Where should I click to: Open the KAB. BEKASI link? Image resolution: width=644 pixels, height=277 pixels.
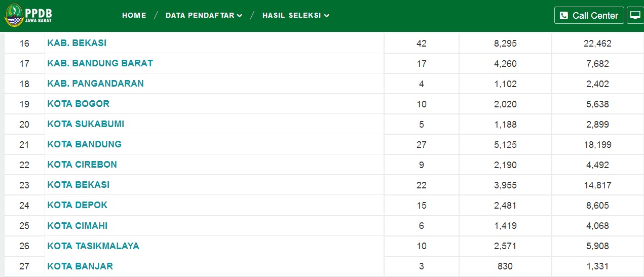tap(77, 43)
